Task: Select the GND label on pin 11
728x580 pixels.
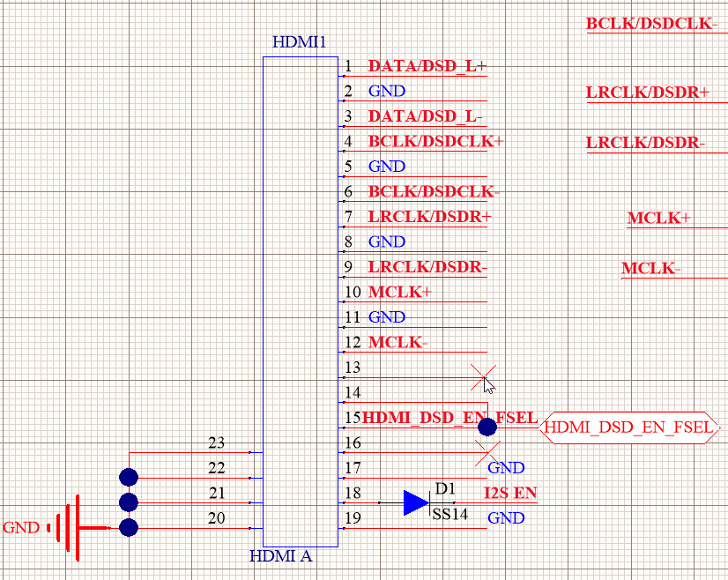Action: pyautogui.click(x=387, y=316)
